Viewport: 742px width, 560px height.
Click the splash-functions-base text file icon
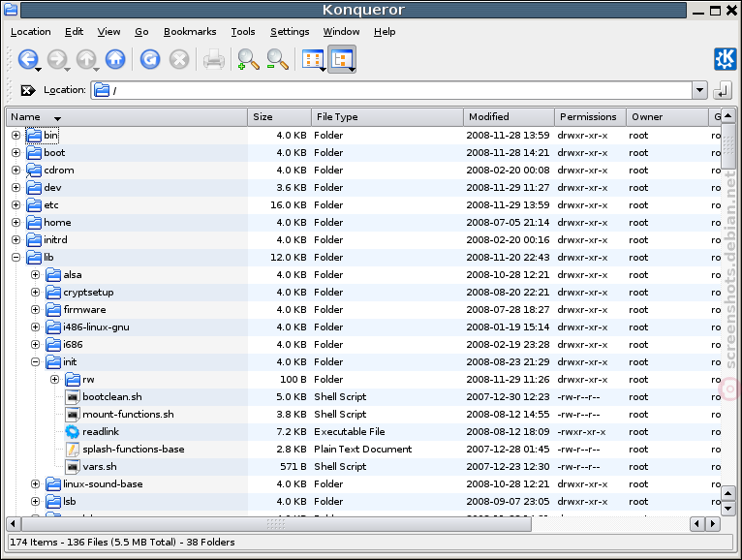coord(73,450)
